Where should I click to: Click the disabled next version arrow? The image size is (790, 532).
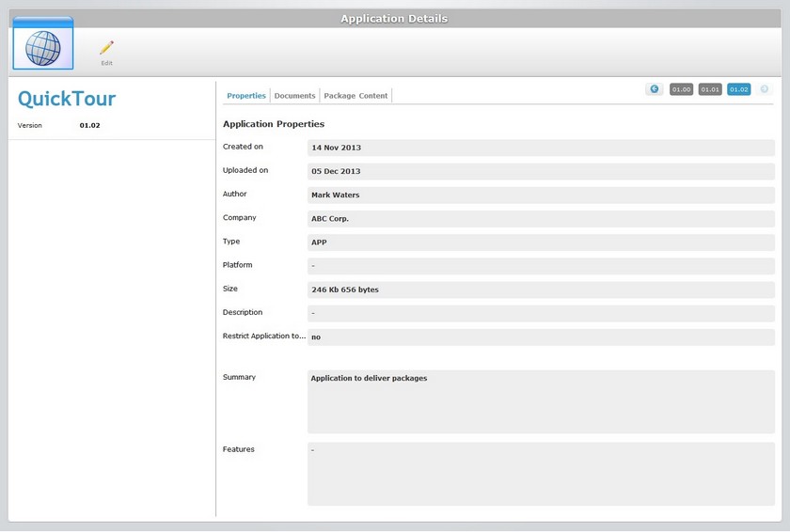(764, 89)
